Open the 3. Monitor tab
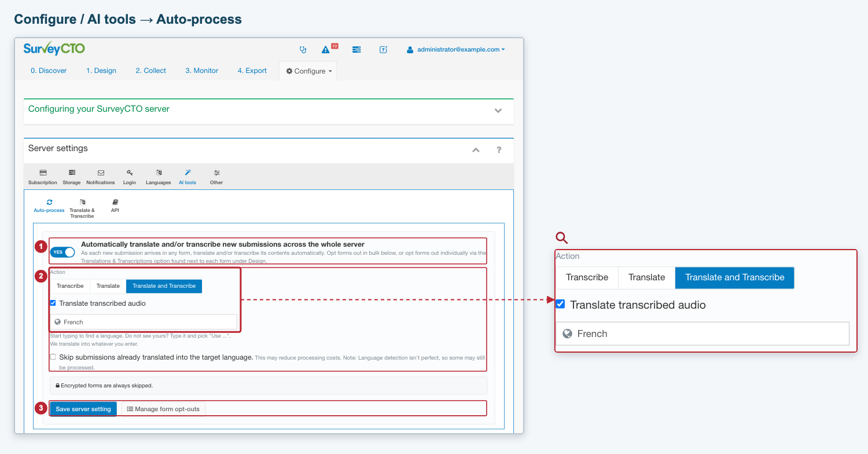This screenshot has width=868, height=454. tap(202, 71)
